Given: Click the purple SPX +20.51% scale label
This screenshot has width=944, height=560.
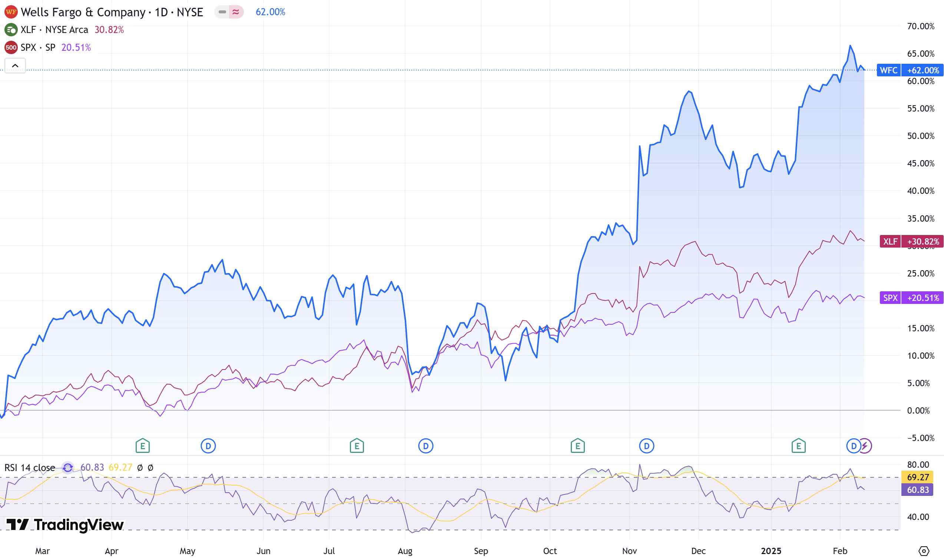Looking at the screenshot, I should pos(911,298).
